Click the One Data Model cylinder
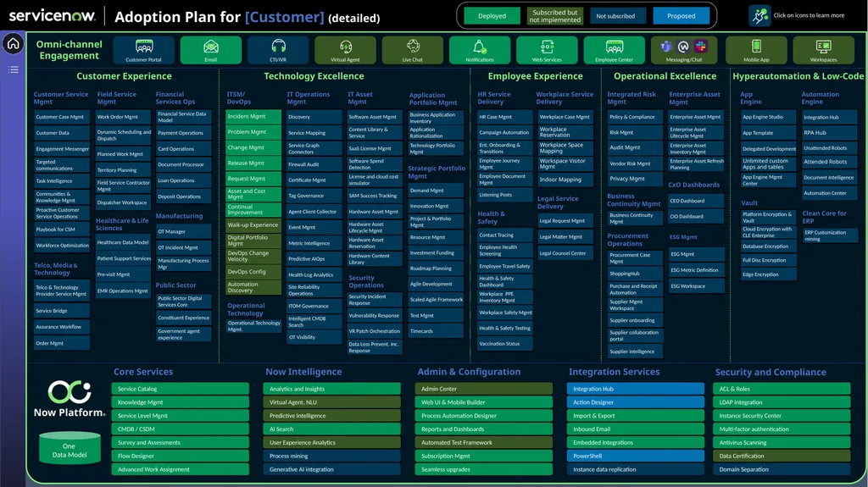This screenshot has height=487, width=868. tap(70, 448)
